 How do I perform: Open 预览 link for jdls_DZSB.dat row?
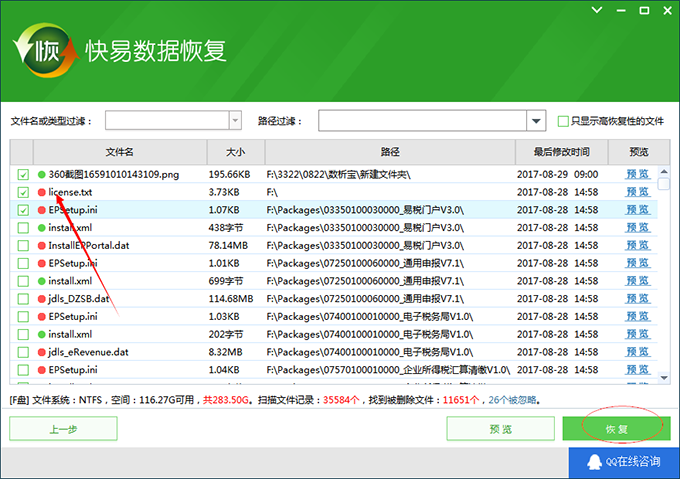click(x=637, y=299)
